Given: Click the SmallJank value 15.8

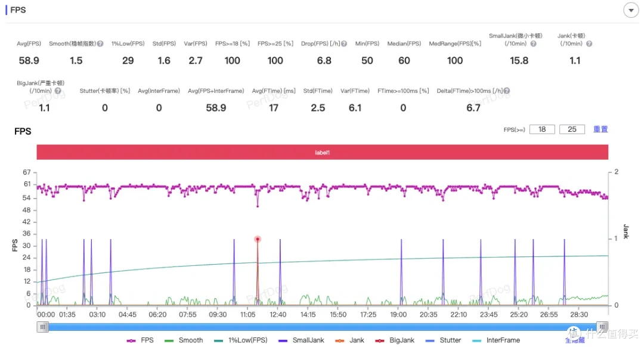Looking at the screenshot, I should pyautogui.click(x=519, y=61).
